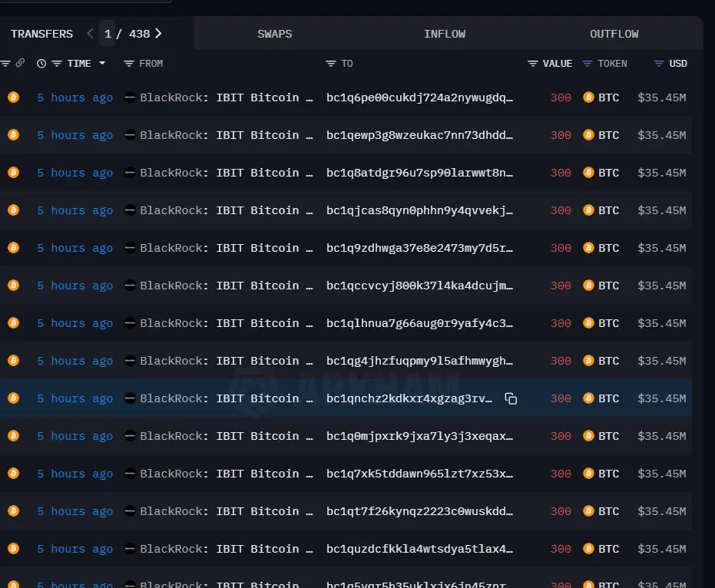This screenshot has width=715, height=588.
Task: Click Bitcoin chain icon in bc1qjcas8 row
Action: coord(14,210)
